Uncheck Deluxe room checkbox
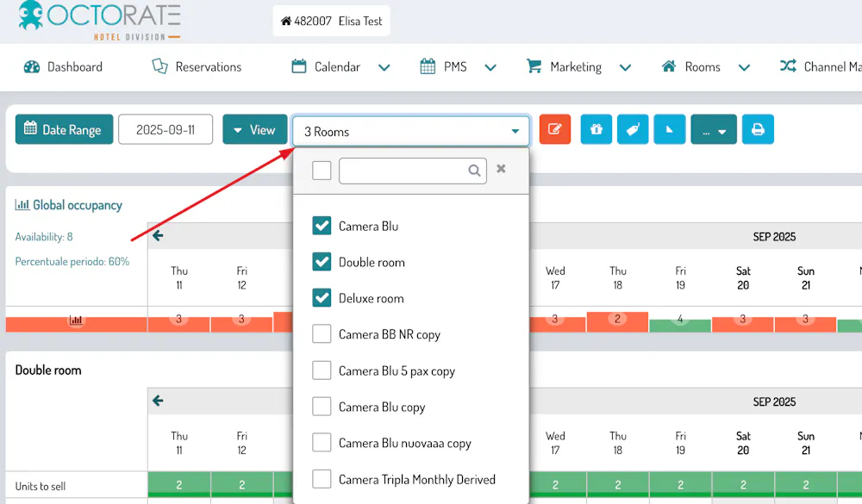This screenshot has width=862, height=504. 322,298
